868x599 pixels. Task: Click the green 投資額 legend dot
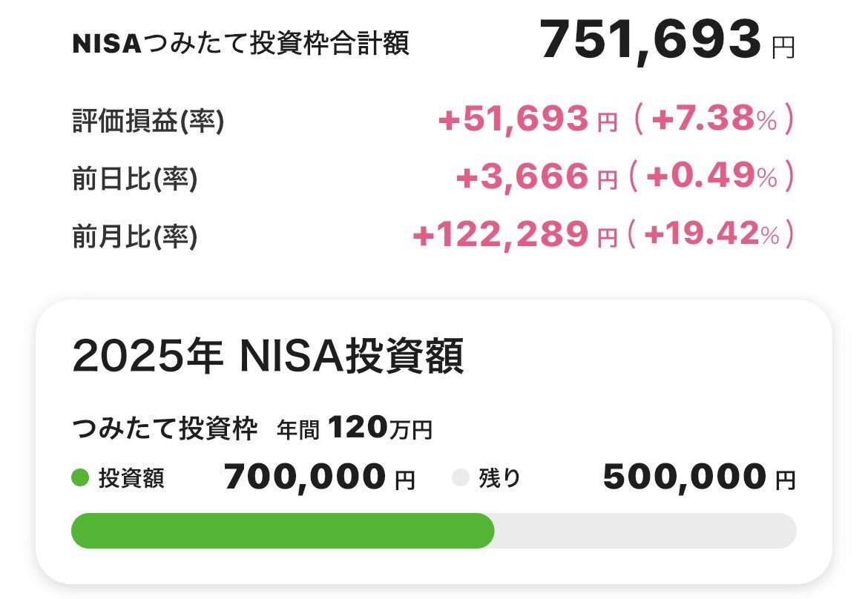tap(80, 477)
